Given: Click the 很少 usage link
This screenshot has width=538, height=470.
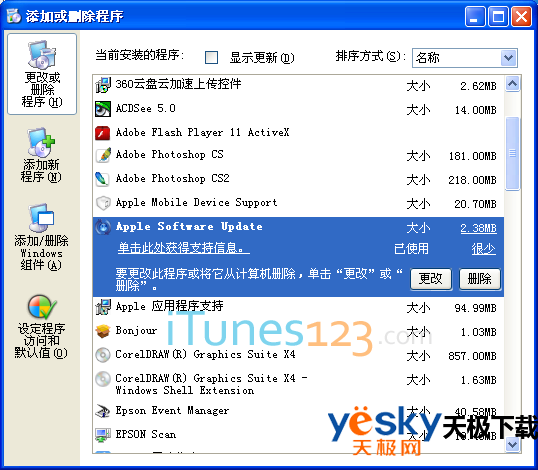Looking at the screenshot, I should pyautogui.click(x=483, y=249).
